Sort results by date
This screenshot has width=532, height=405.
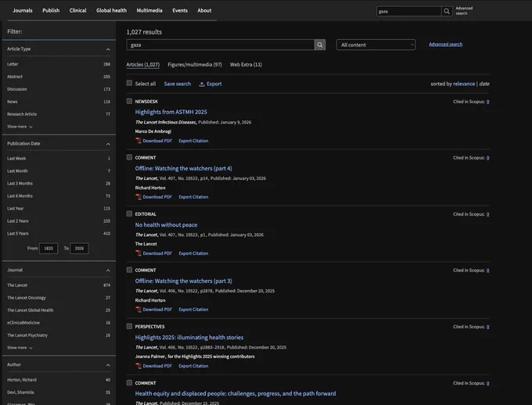tap(484, 84)
